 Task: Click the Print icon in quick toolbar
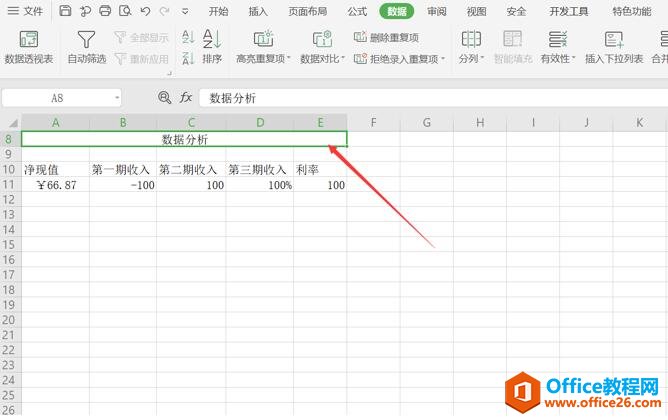pyautogui.click(x=105, y=11)
